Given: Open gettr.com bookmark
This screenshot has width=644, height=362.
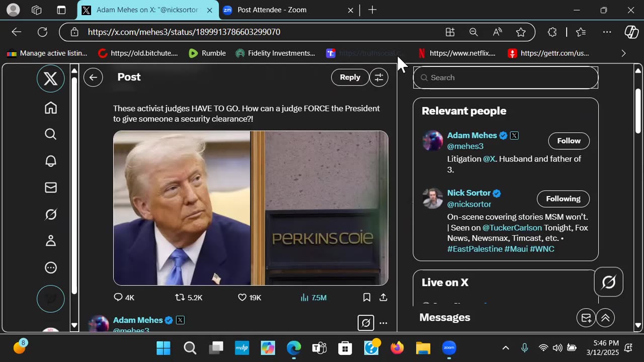Looking at the screenshot, I should pyautogui.click(x=548, y=53).
